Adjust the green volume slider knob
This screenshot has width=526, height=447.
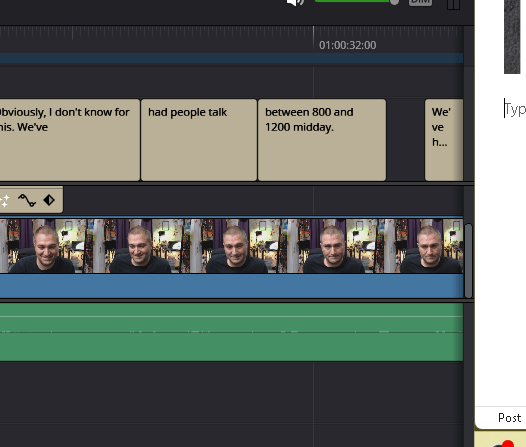[394, 2]
